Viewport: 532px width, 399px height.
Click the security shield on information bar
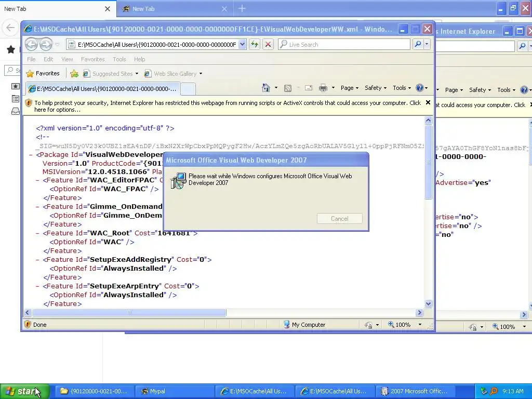click(x=29, y=103)
